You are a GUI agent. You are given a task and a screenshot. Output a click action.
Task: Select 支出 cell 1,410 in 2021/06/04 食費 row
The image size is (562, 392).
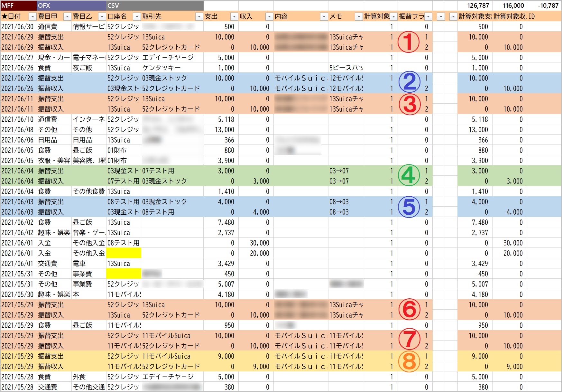pyautogui.click(x=221, y=191)
